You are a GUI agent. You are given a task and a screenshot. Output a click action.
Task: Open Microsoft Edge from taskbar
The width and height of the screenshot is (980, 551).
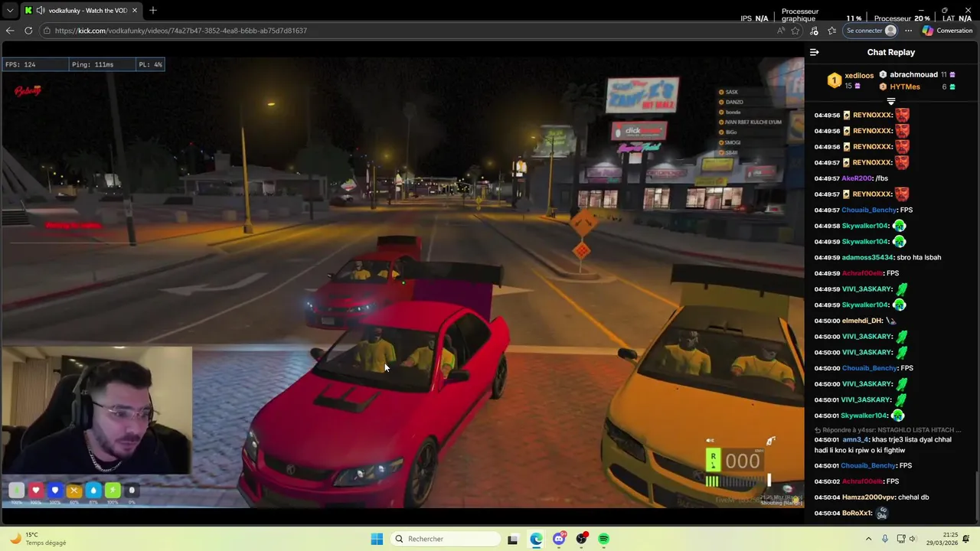click(536, 539)
